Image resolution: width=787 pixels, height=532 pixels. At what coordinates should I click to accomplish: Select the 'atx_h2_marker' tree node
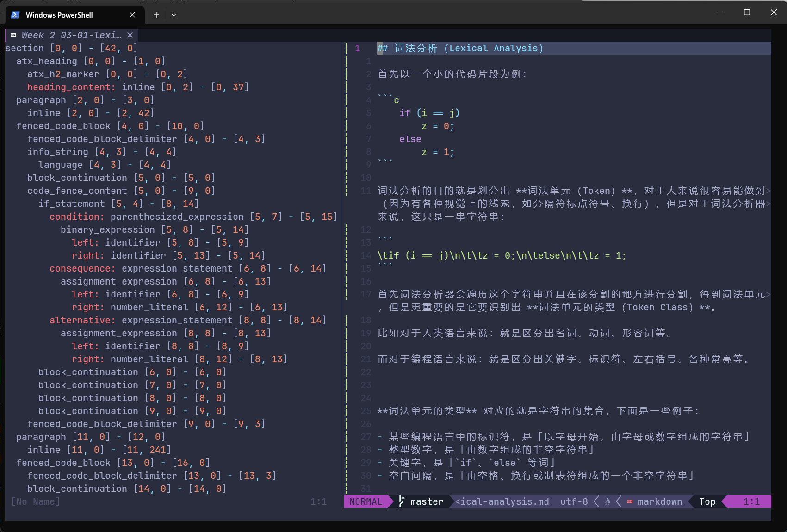63,74
